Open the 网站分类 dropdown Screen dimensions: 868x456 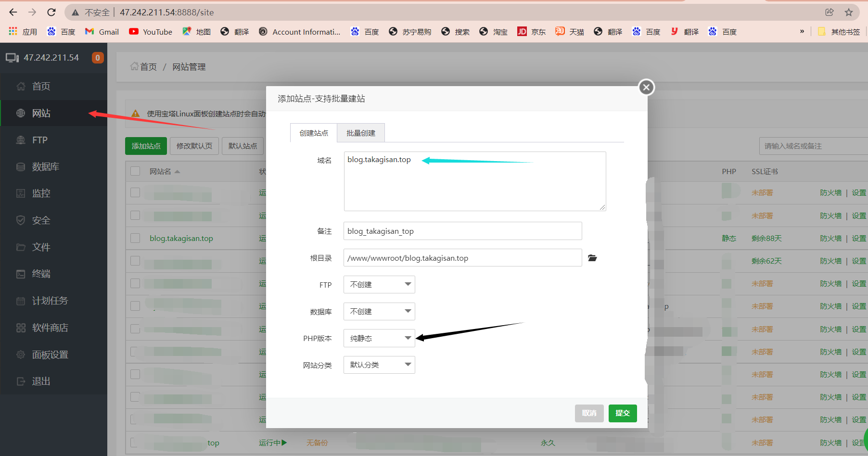click(379, 365)
